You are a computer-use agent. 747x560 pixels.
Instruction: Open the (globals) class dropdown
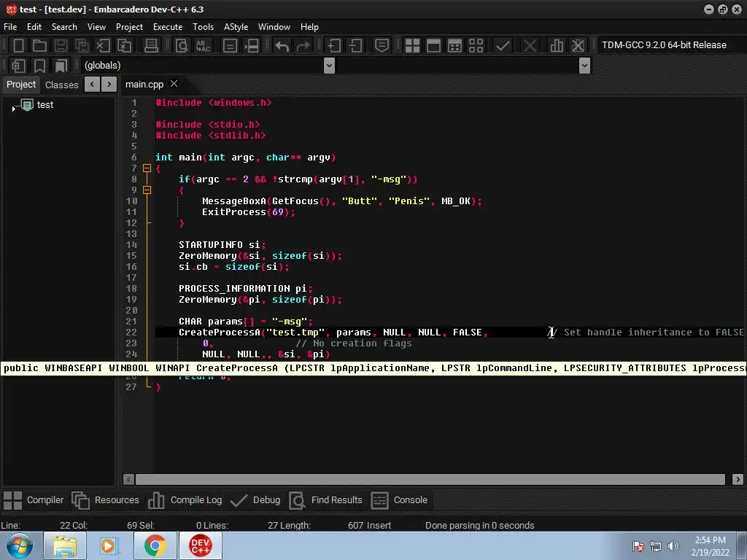pyautogui.click(x=329, y=65)
